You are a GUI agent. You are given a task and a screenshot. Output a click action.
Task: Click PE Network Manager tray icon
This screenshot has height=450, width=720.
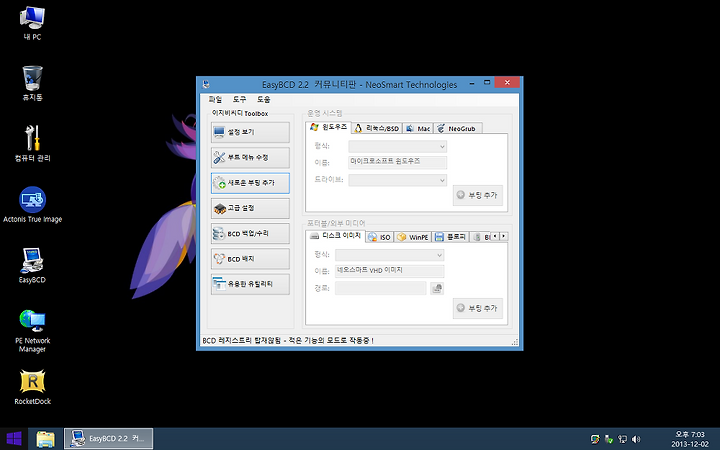(x=595, y=439)
